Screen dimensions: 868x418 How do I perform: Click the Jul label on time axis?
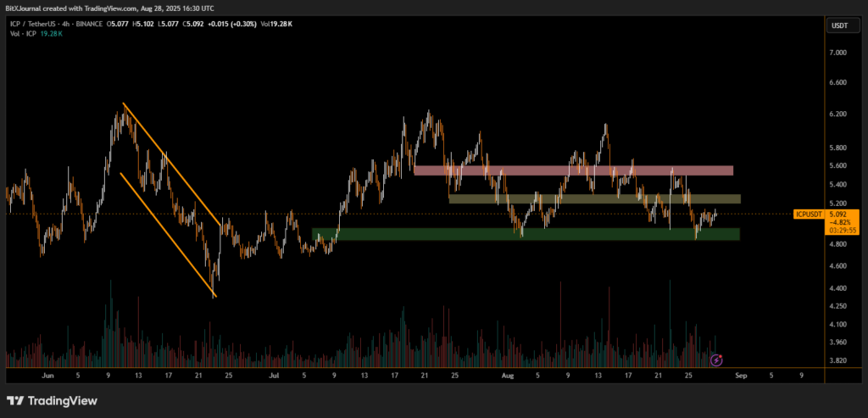click(273, 374)
